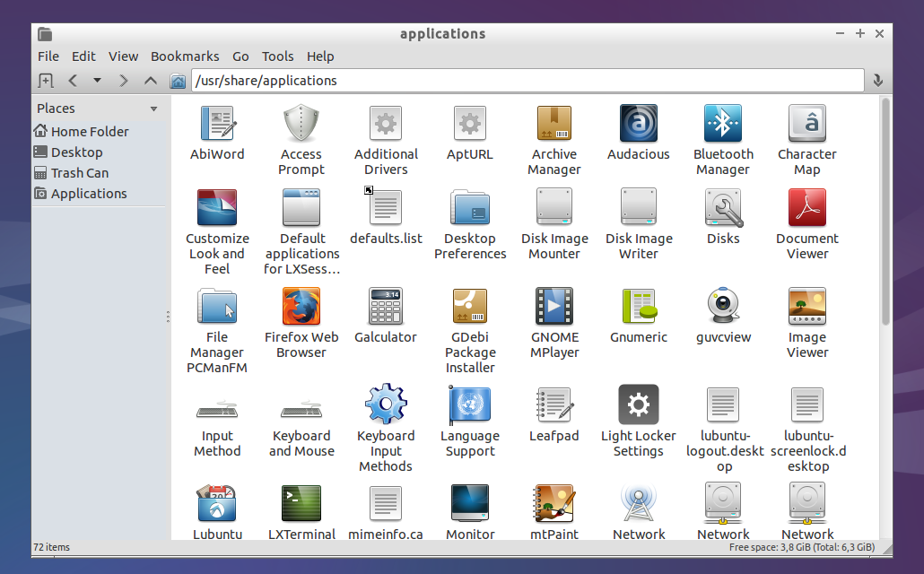Open Desktop in Places sidebar
924x574 pixels.
(68, 152)
